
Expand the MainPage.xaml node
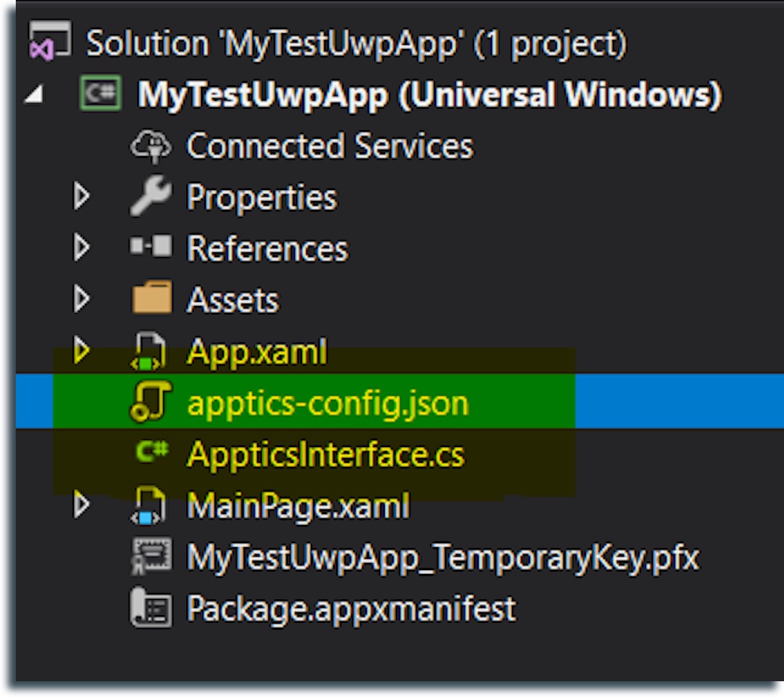81,505
